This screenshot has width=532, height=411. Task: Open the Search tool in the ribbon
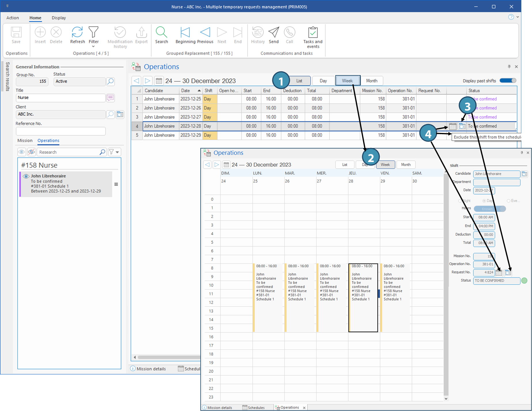161,32
